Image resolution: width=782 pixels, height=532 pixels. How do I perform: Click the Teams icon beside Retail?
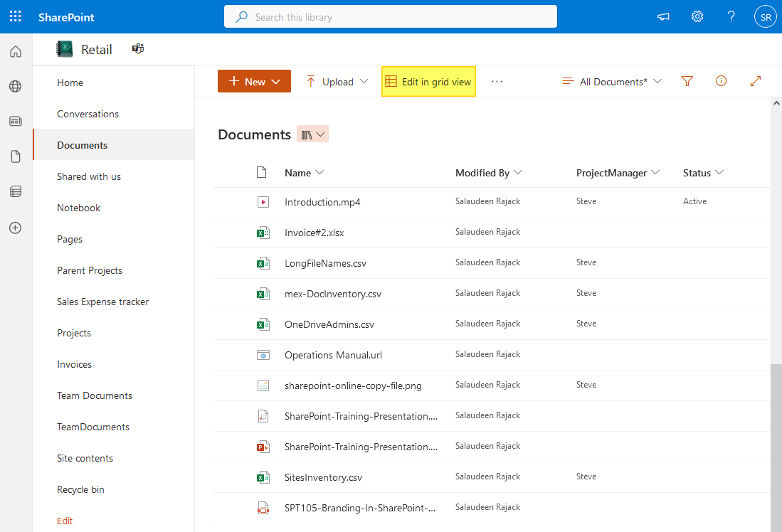click(x=138, y=48)
